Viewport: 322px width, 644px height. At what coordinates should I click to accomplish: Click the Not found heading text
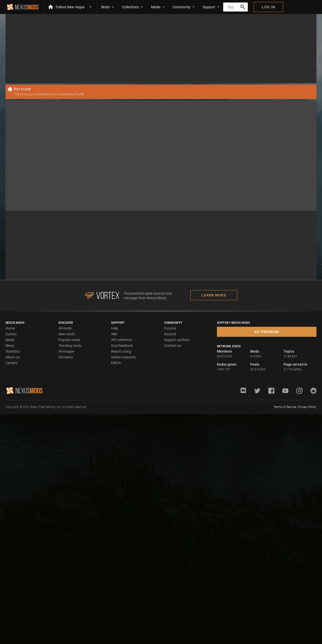coord(22,89)
